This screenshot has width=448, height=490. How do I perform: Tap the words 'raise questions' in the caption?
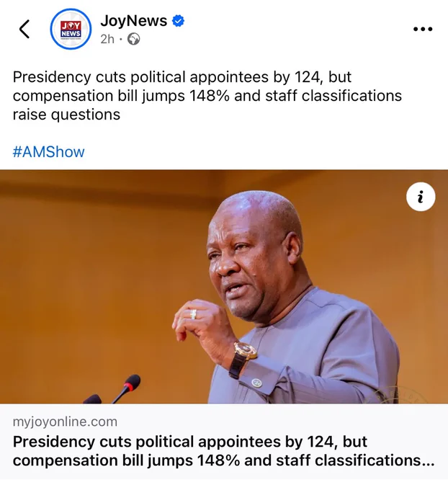66,115
